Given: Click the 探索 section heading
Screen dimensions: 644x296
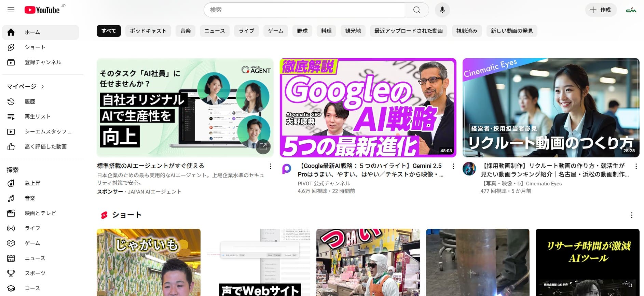Looking at the screenshot, I should (13, 170).
